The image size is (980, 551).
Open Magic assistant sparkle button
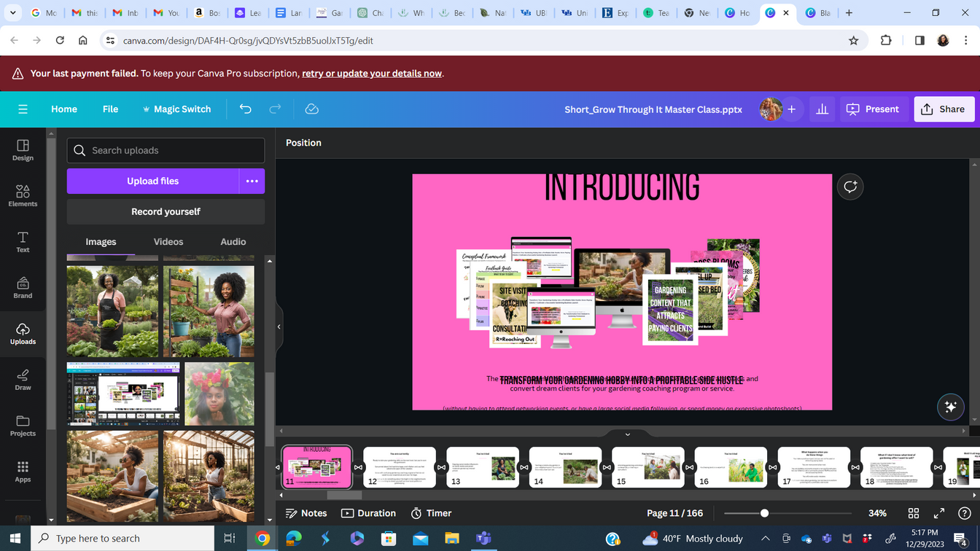(951, 407)
